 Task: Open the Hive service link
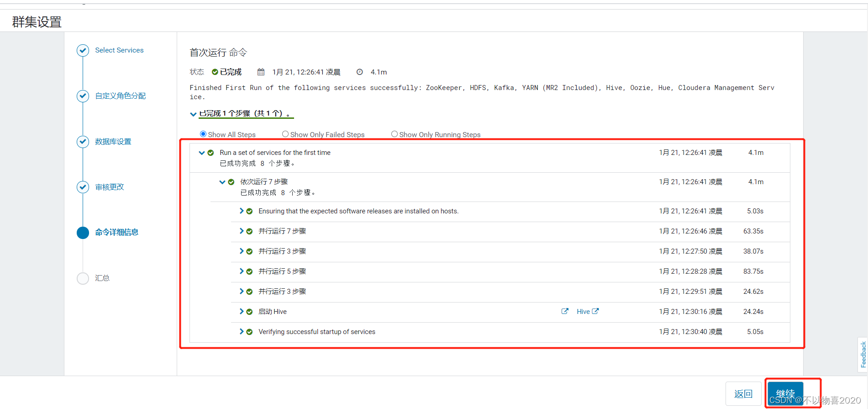588,312
